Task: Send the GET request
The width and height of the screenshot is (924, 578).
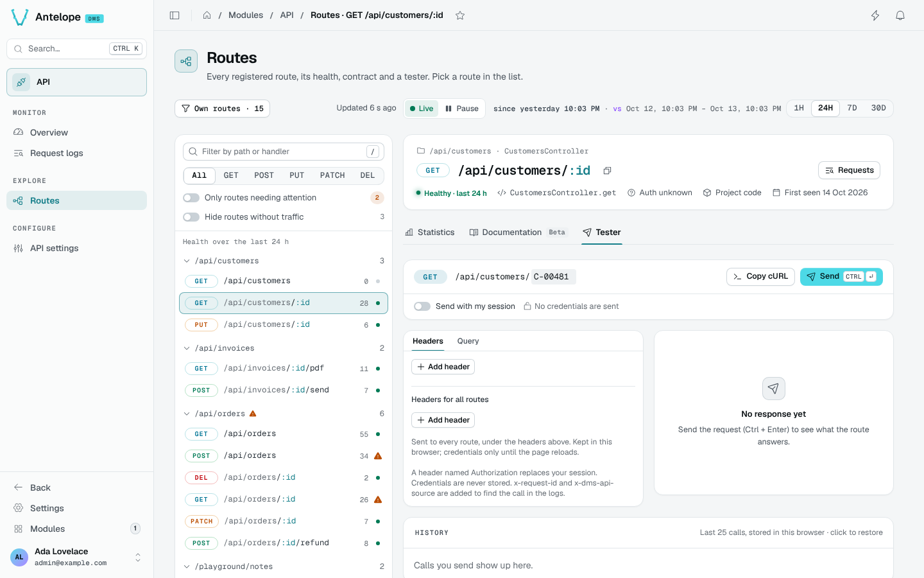Action: coord(841,277)
